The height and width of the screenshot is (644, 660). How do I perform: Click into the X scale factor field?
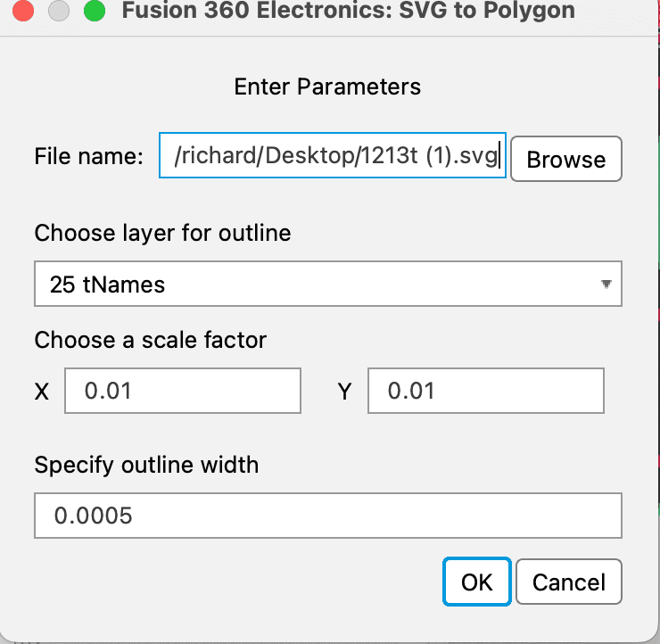tap(183, 391)
